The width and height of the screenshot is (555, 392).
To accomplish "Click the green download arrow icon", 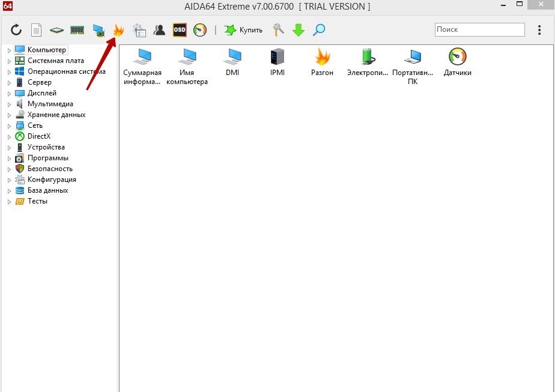I will tap(299, 30).
